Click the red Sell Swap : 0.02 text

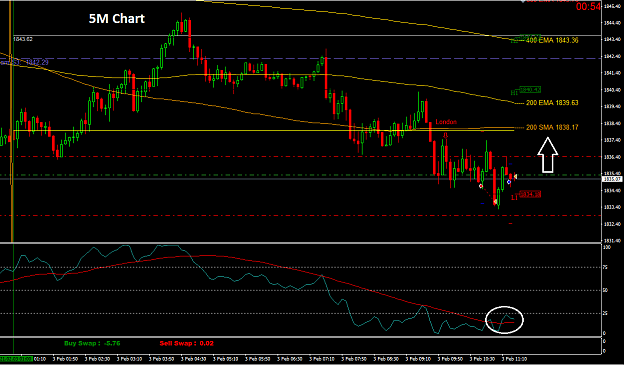(x=187, y=343)
